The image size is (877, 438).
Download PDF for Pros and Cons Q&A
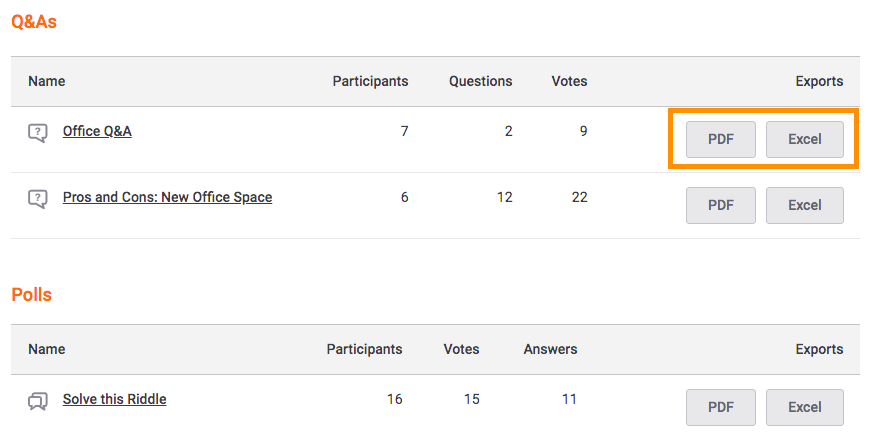point(720,205)
